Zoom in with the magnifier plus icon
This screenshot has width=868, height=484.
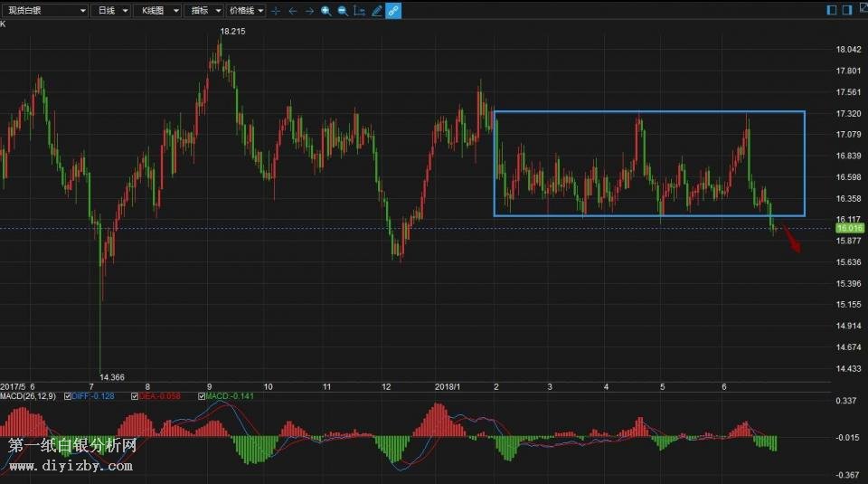[x=326, y=11]
